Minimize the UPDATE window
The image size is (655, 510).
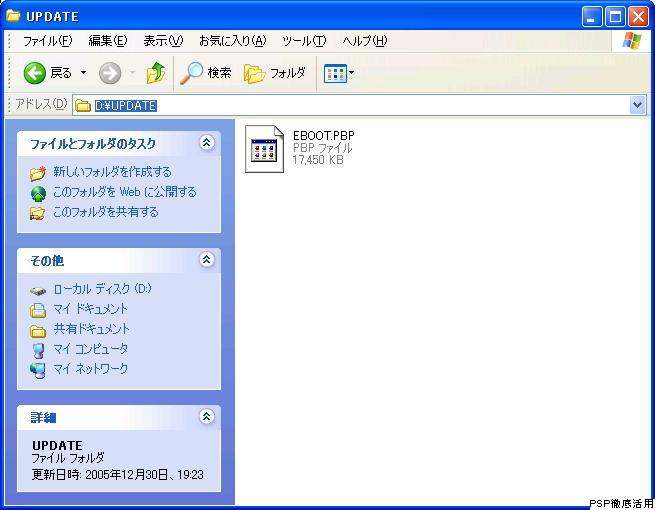(x=592, y=17)
